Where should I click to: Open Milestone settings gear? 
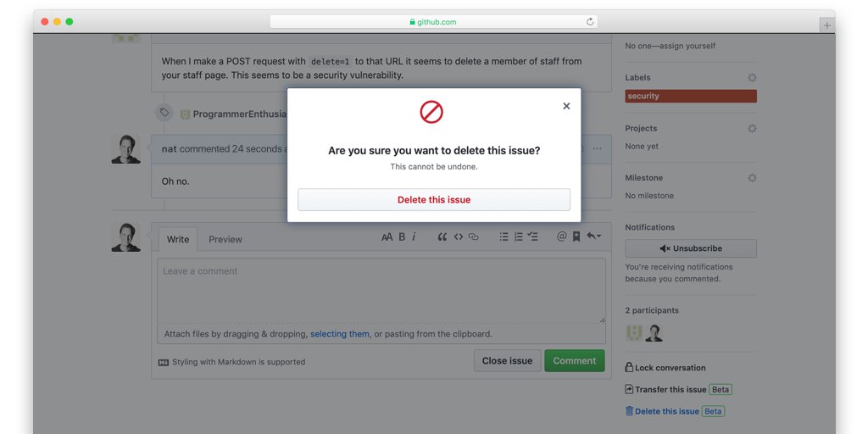tap(751, 178)
